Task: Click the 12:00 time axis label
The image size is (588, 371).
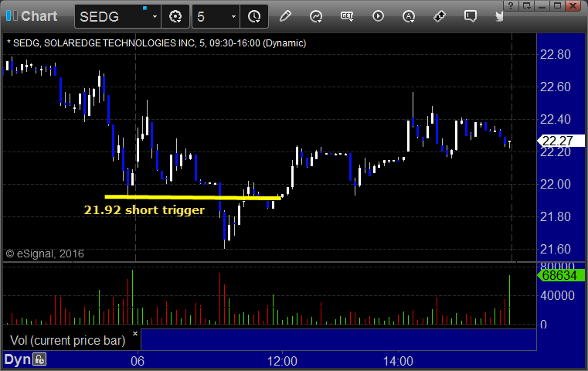Action: (x=282, y=361)
